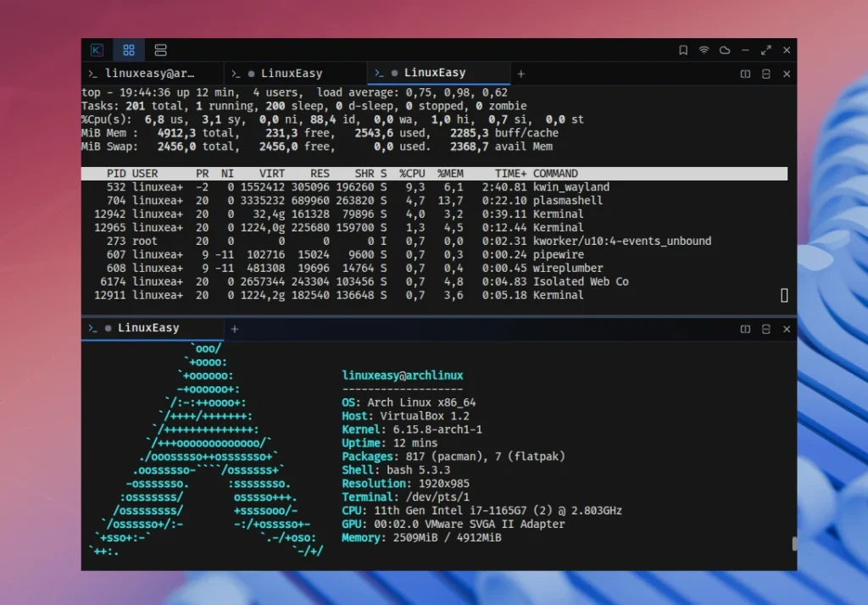This screenshot has height=605, width=868.
Task: Open the bookmarks icon in the title bar
Action: 683,49
